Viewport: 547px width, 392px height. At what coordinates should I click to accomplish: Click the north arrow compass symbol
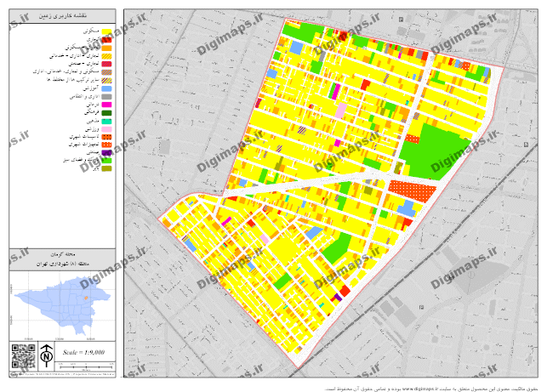(47, 356)
